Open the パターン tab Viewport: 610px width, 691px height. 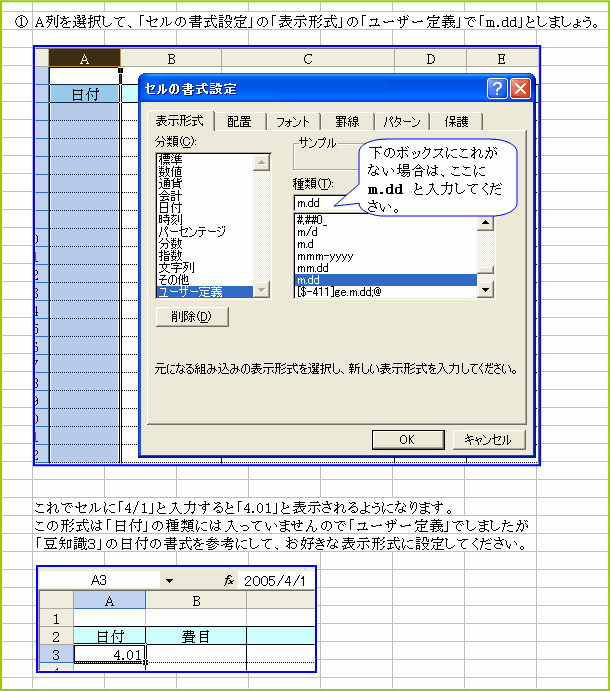point(402,122)
